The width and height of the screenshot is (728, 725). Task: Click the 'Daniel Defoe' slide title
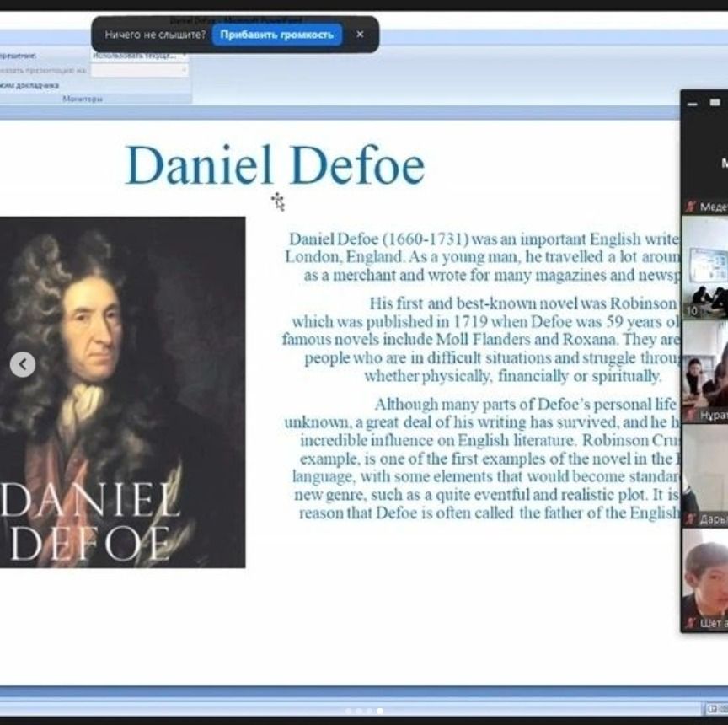coord(275,165)
